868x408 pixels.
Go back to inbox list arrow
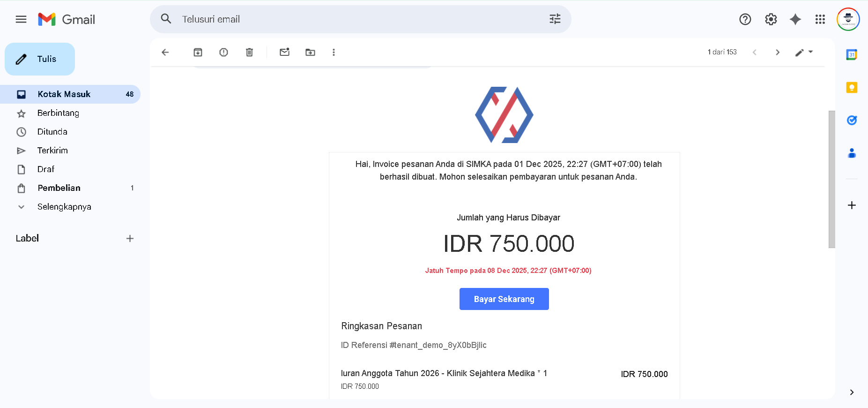click(165, 52)
